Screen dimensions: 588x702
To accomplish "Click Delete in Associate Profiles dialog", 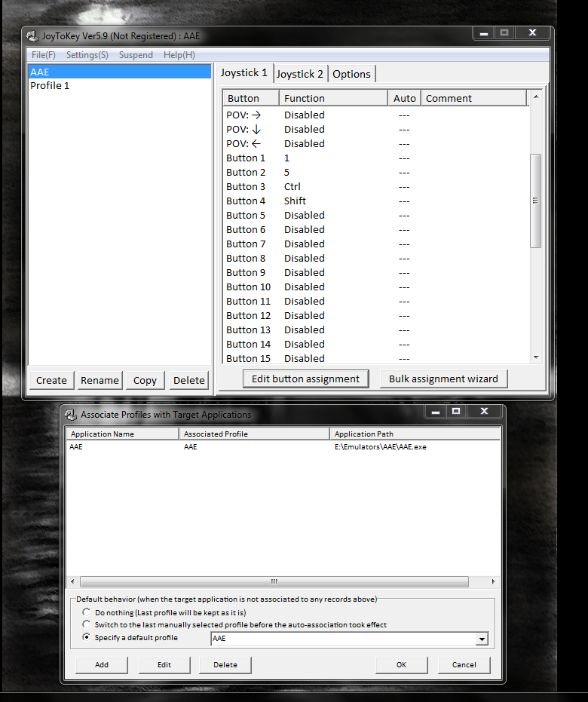I will 225,665.
